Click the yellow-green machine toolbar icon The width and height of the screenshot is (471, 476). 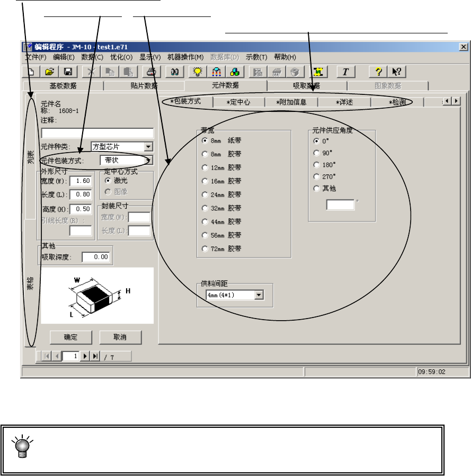point(318,72)
